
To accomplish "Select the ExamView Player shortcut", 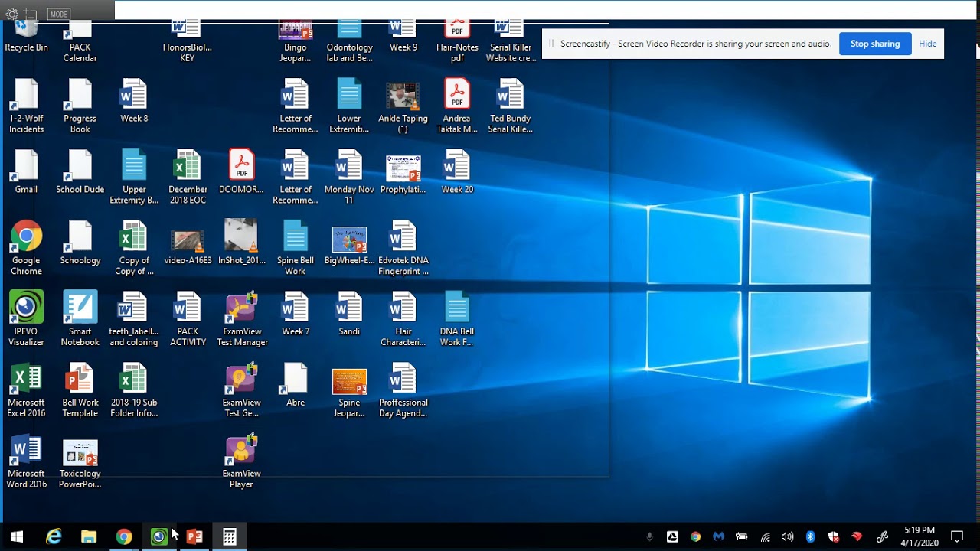I will click(x=241, y=461).
